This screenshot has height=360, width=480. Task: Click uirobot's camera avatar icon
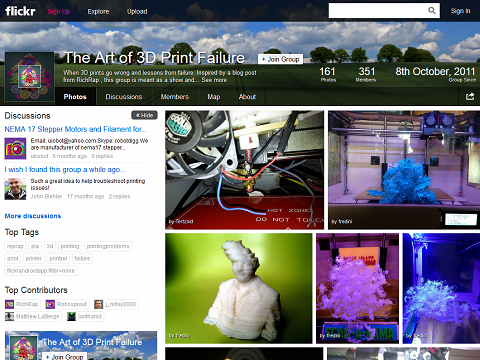coord(15,148)
